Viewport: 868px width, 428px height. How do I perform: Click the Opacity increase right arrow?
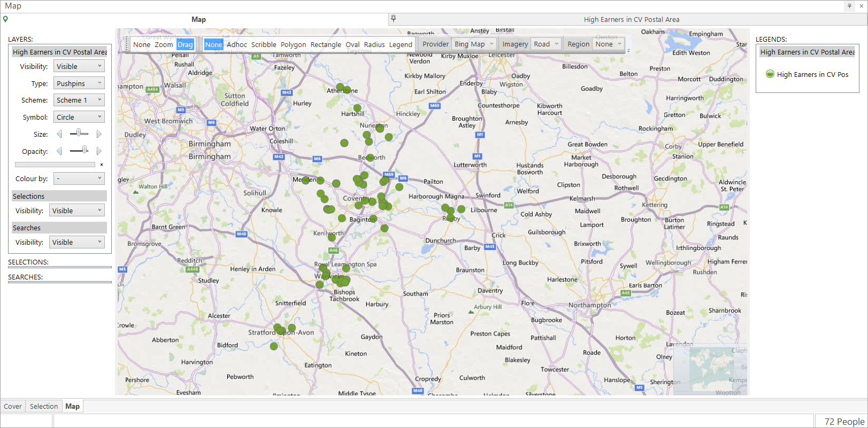pyautogui.click(x=98, y=151)
